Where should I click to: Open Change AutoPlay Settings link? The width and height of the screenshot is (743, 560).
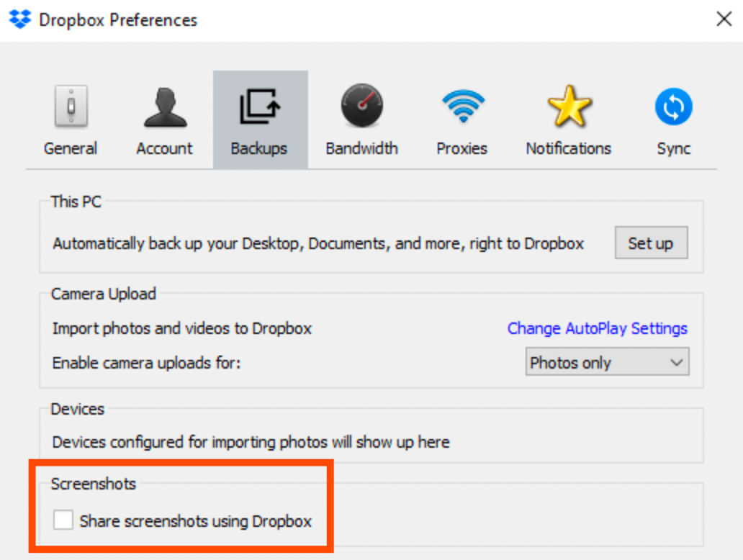coord(597,328)
